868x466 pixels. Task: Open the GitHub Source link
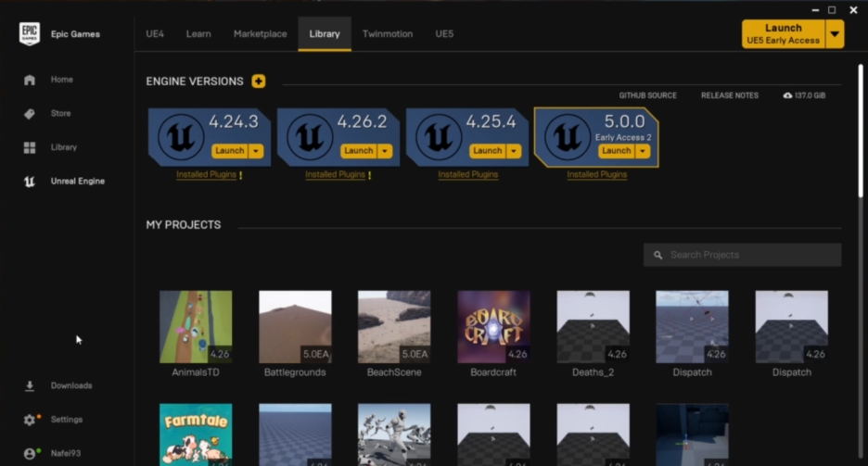647,95
